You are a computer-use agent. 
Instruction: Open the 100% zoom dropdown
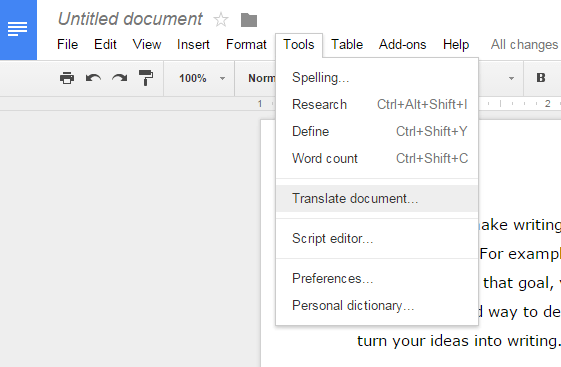point(202,78)
